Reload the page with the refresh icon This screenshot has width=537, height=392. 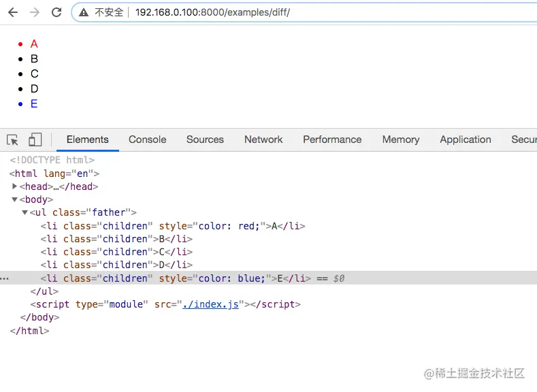[56, 12]
